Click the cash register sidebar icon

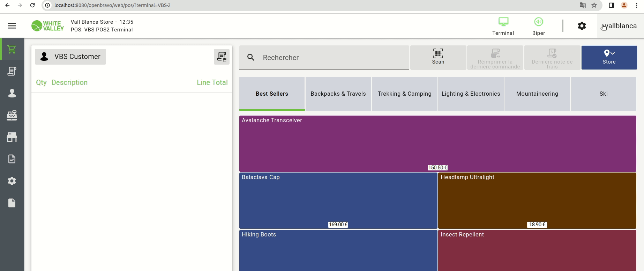[12, 115]
